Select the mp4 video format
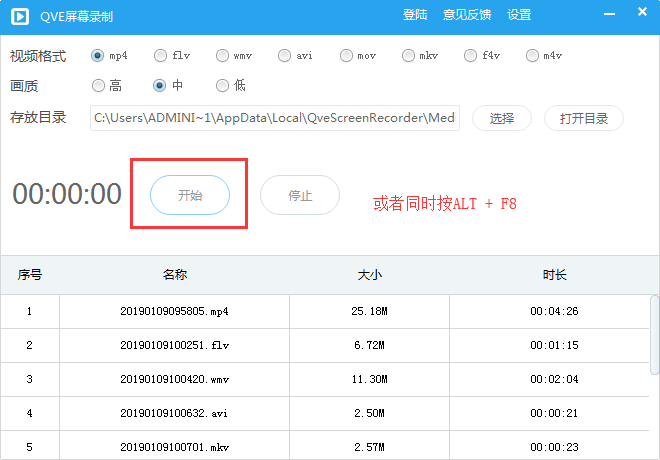Viewport: 660px width, 460px height. coord(97,56)
